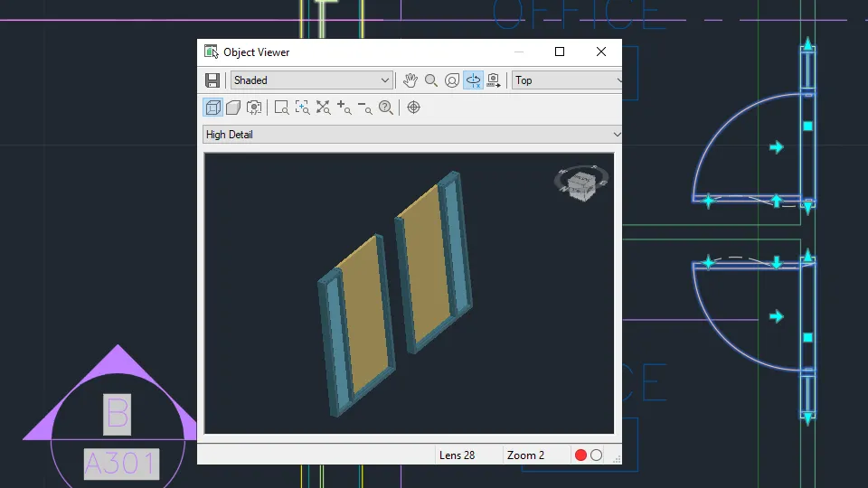Click the Object Viewer title bar icon
This screenshot has width=868, height=488.
(211, 52)
